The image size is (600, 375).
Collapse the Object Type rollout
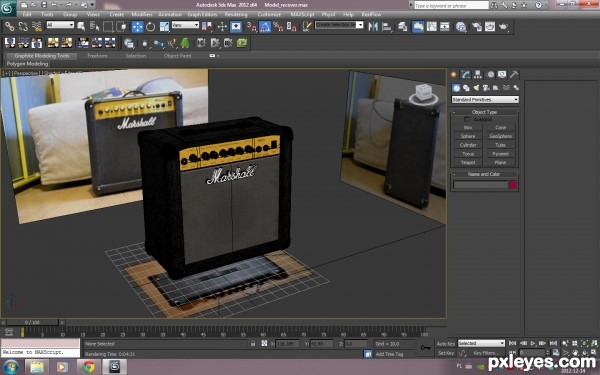484,112
